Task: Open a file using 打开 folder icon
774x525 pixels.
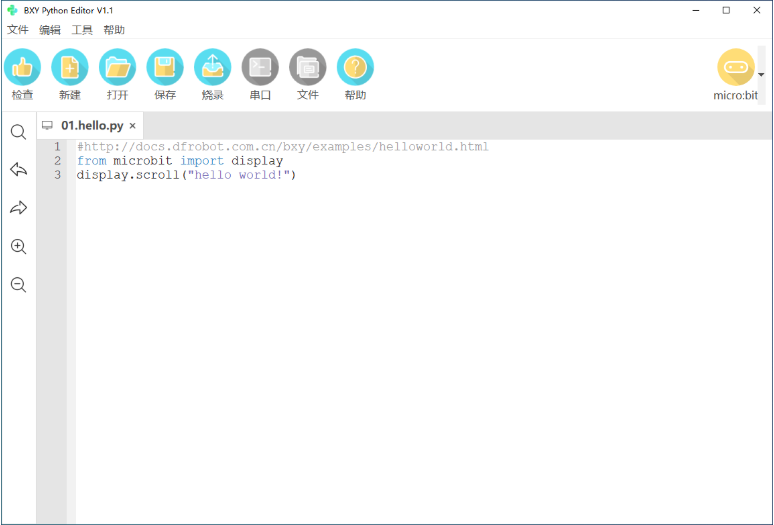Action: pyautogui.click(x=117, y=67)
